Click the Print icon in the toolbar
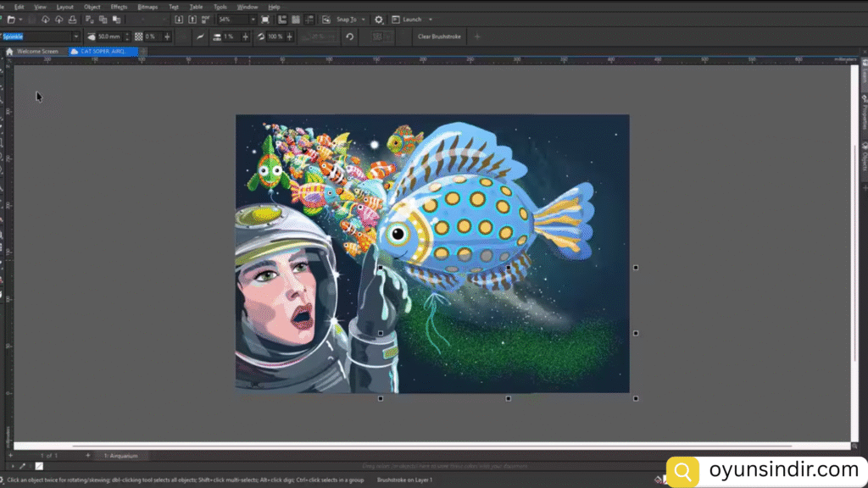The image size is (868, 488). click(72, 19)
